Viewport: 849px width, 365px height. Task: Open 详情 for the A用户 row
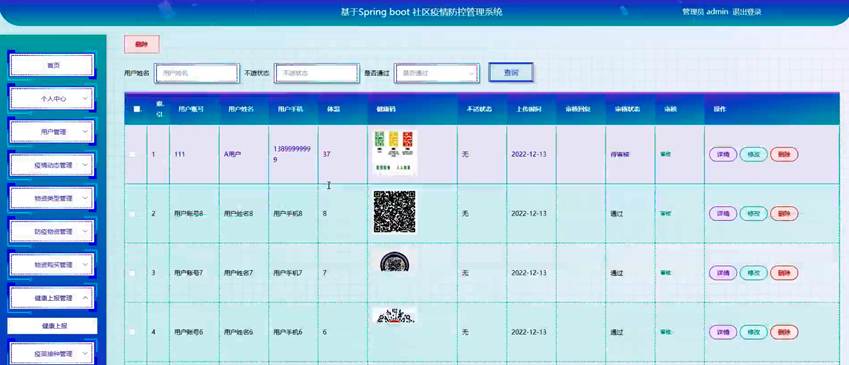[723, 154]
